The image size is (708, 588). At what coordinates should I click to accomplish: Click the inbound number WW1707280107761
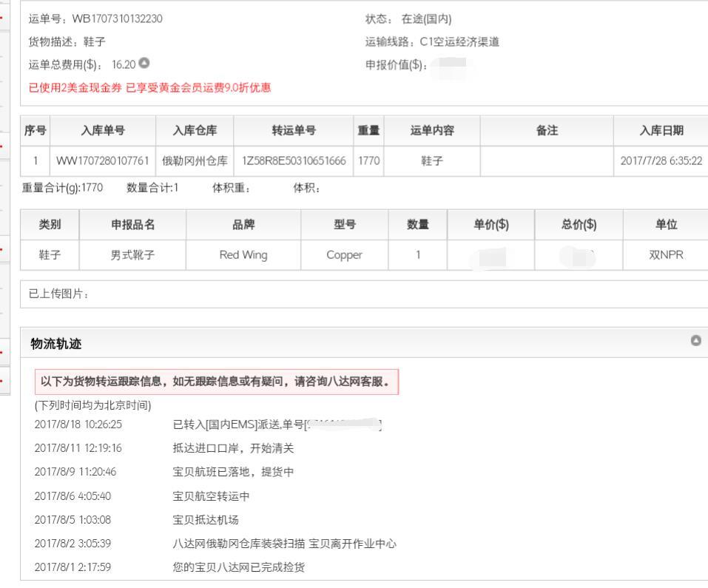103,160
